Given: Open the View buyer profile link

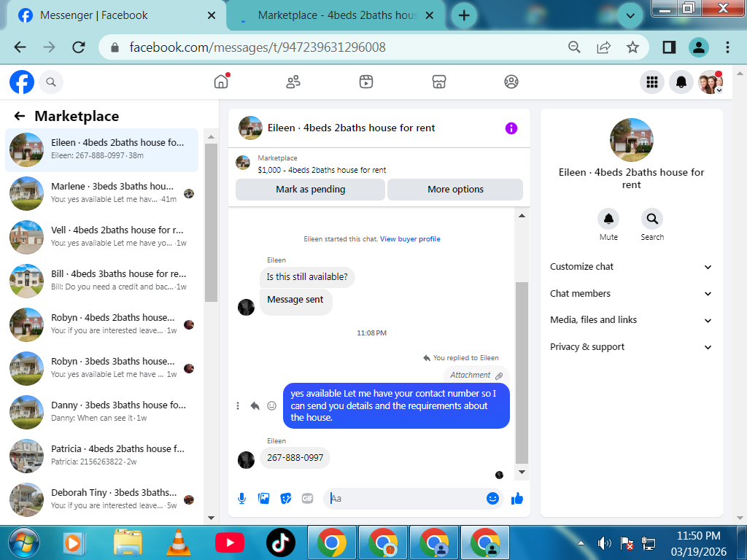Looking at the screenshot, I should [410, 239].
